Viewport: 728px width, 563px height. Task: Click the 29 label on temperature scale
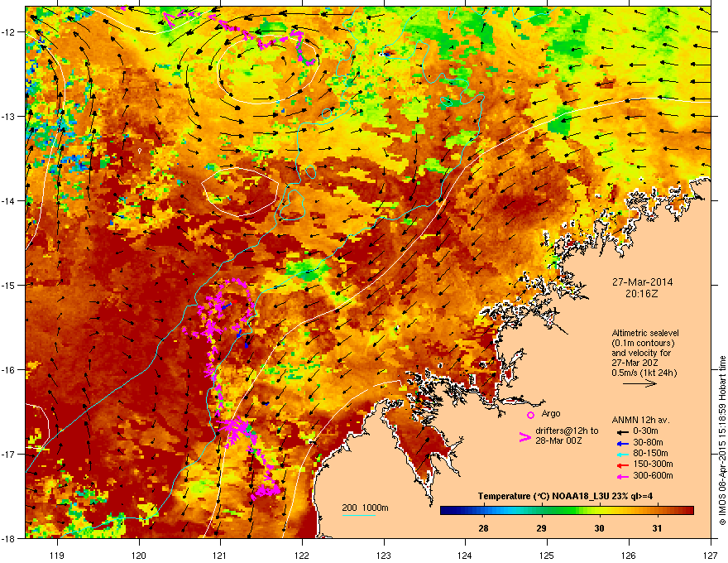(x=541, y=528)
